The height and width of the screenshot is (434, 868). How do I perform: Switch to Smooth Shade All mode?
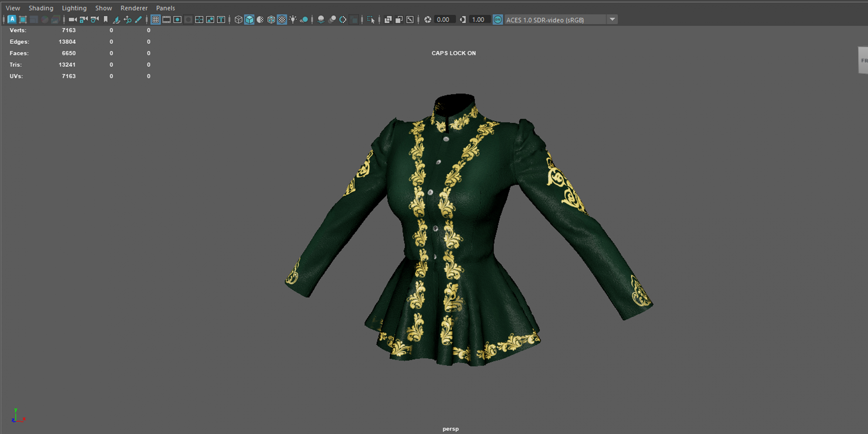point(249,19)
